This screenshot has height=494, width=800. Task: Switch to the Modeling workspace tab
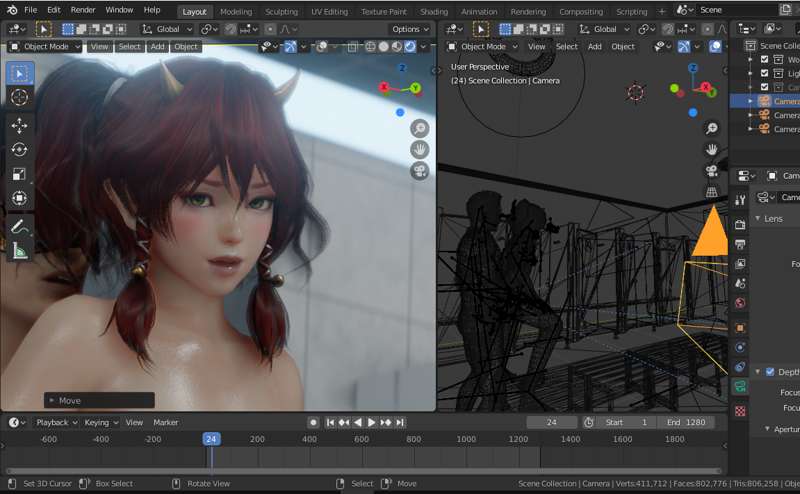point(236,11)
